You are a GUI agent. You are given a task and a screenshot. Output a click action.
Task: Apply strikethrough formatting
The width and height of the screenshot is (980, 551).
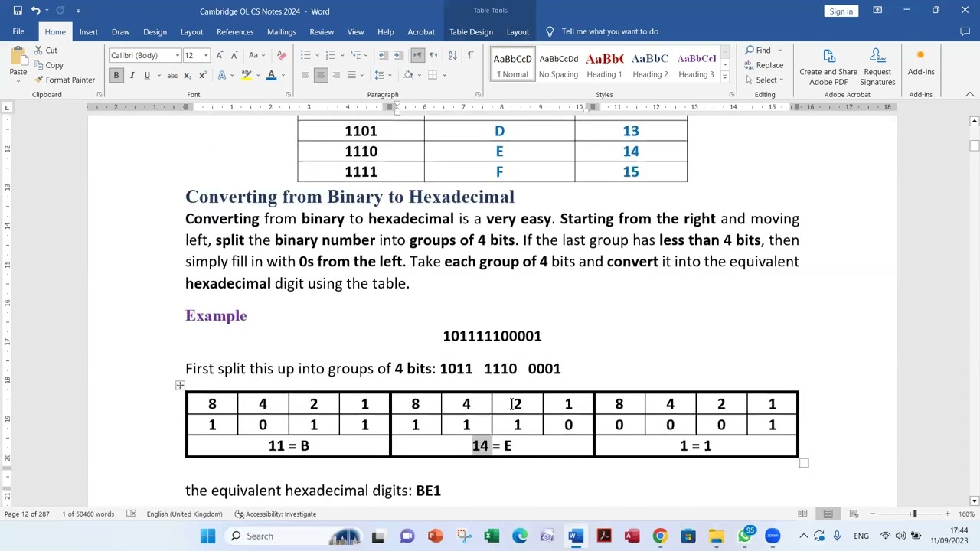point(172,75)
